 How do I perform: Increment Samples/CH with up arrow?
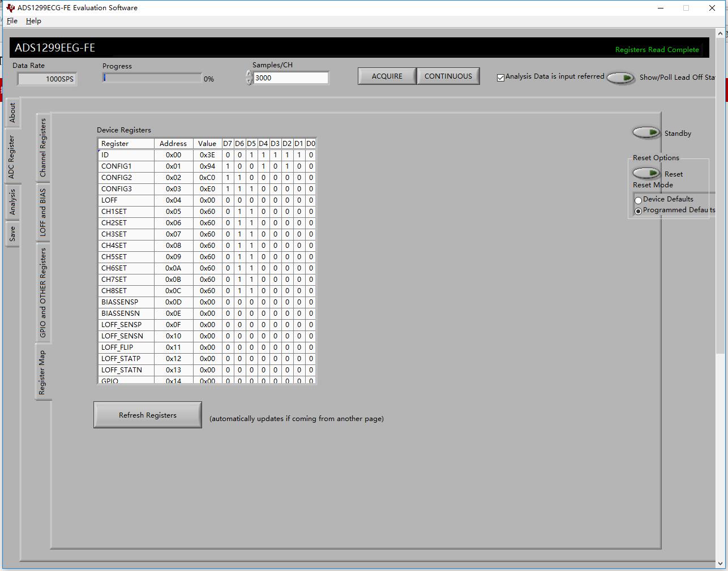tap(249, 74)
